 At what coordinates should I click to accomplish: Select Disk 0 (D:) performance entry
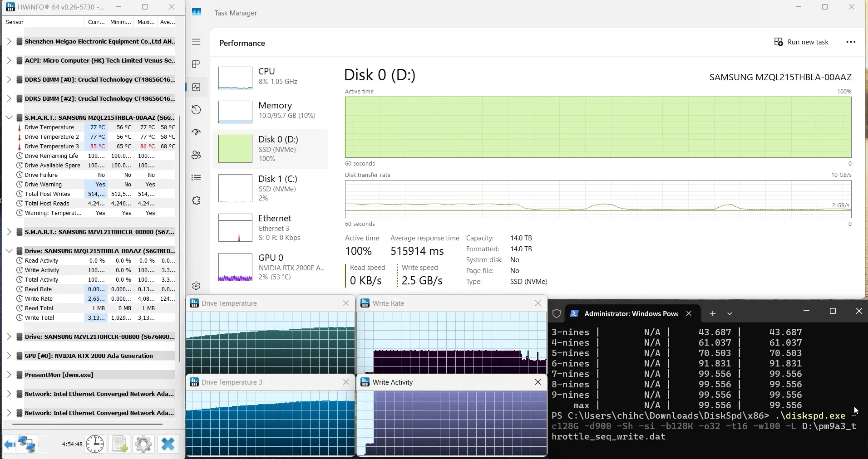pyautogui.click(x=271, y=149)
